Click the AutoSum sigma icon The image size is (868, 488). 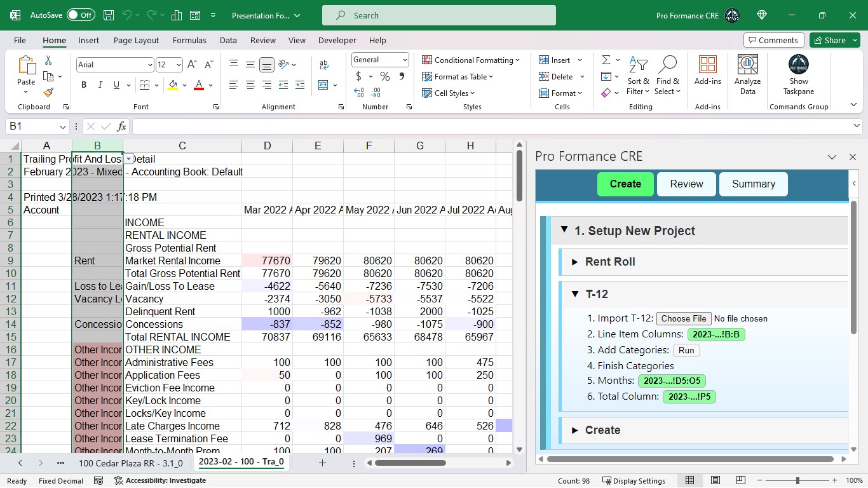point(606,60)
